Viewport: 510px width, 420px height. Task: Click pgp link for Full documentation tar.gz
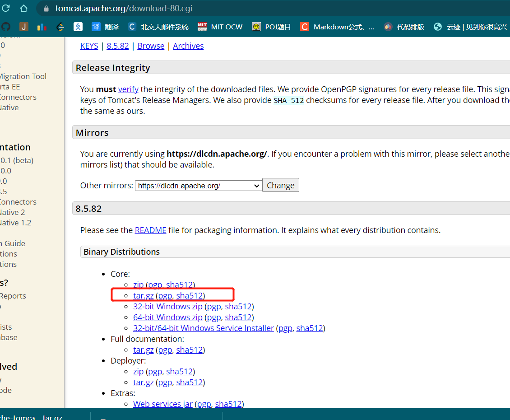pos(165,350)
